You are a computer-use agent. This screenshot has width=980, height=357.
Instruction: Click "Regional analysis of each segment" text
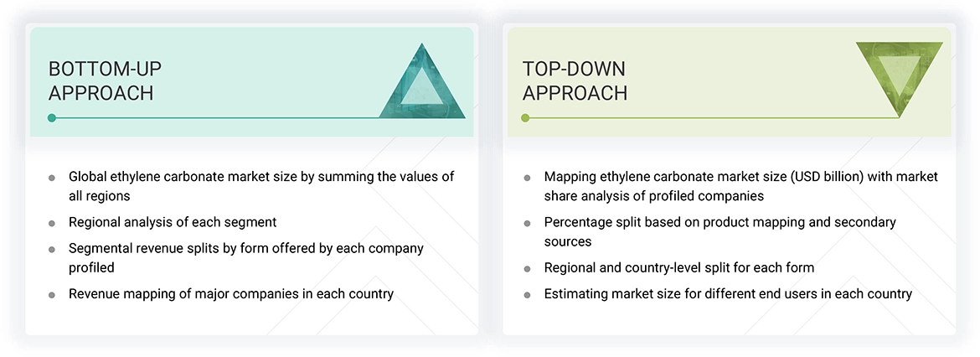pos(173,223)
